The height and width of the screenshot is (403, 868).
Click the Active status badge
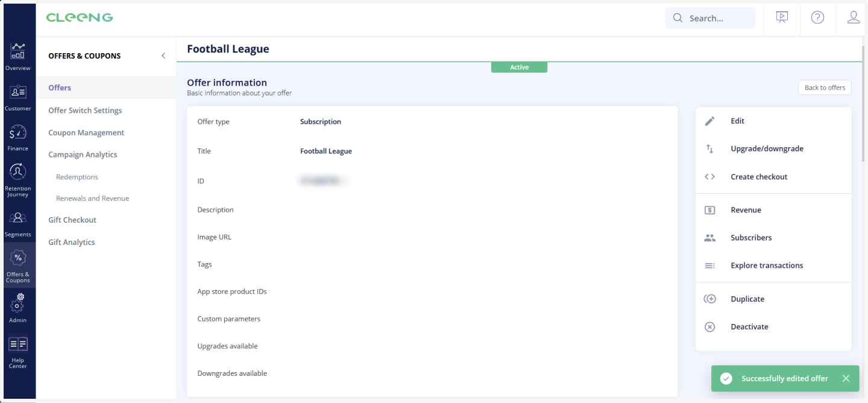[x=519, y=68]
